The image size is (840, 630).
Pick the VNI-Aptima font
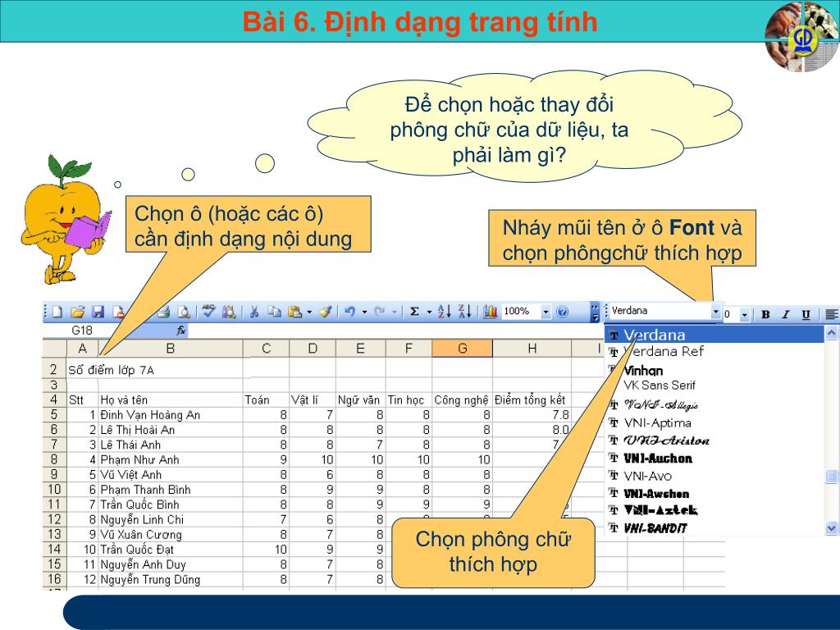(714, 423)
